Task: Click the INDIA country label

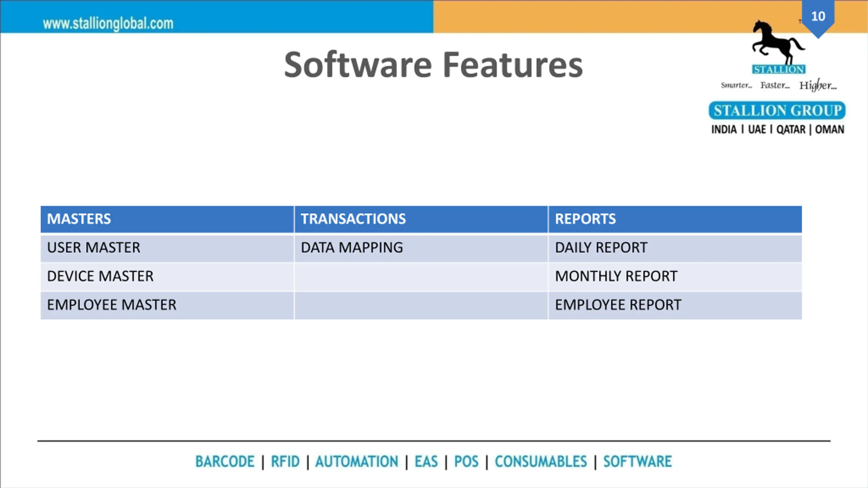Action: pyautogui.click(x=724, y=129)
